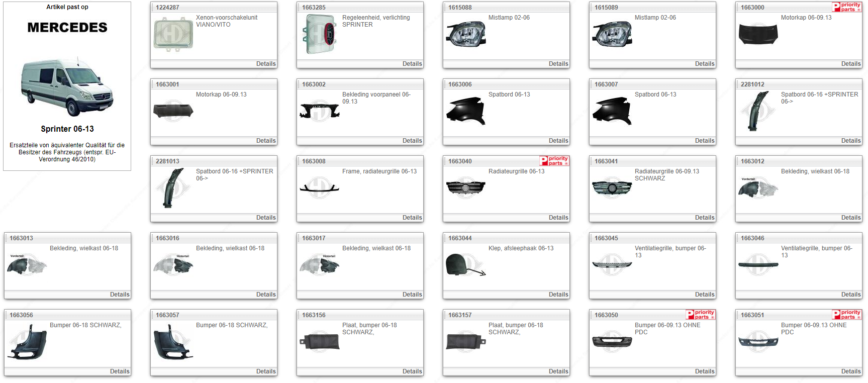The height and width of the screenshot is (383, 868).
Task: Open Details for Motorkap 1663000
Action: 851,64
